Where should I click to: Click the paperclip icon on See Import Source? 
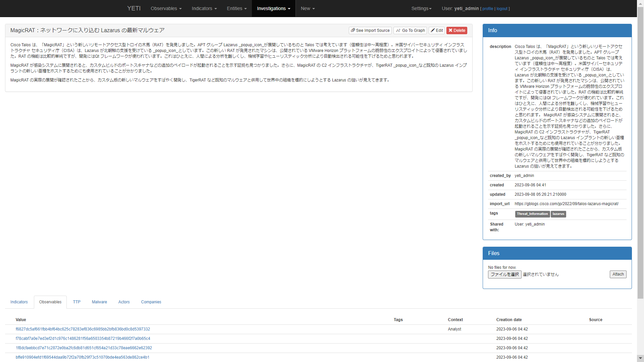[353, 31]
